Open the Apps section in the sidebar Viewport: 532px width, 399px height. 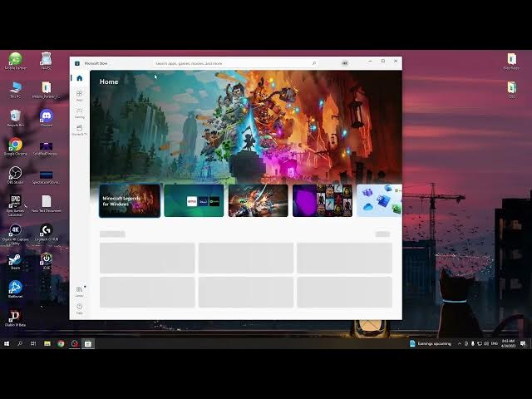point(80,96)
